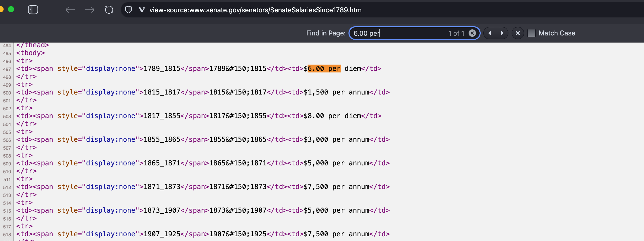Screen dimensions: 644x241
Task: Click line number 497 in the gutter
Action: coord(7,69)
